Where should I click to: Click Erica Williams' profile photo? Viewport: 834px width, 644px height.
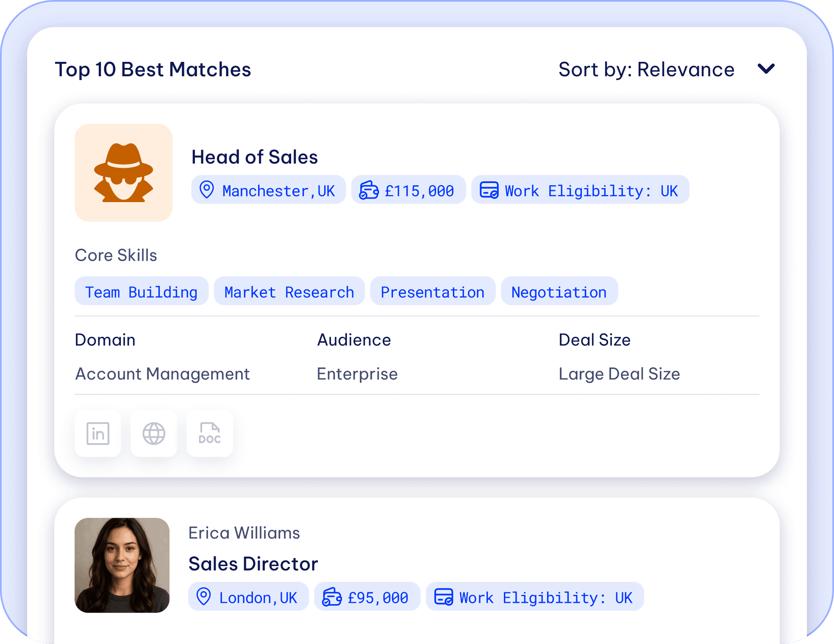(122, 565)
